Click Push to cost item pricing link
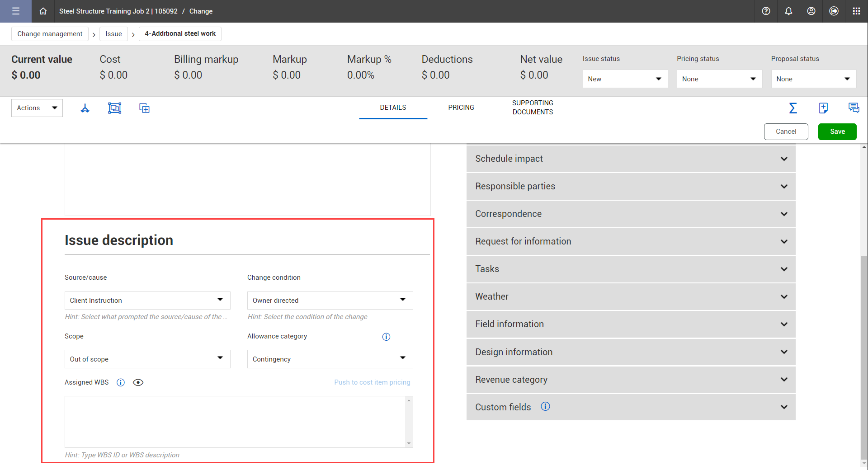This screenshot has height=470, width=868. [x=372, y=382]
